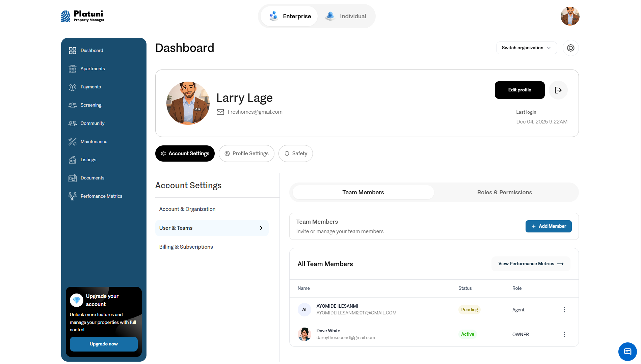
Task: Expand the User & Teams section
Action: 212,228
